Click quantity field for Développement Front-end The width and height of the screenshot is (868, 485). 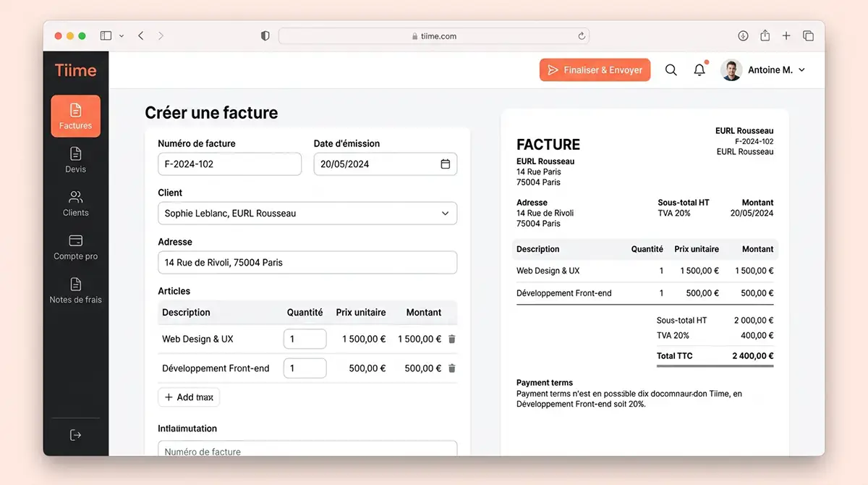305,368
